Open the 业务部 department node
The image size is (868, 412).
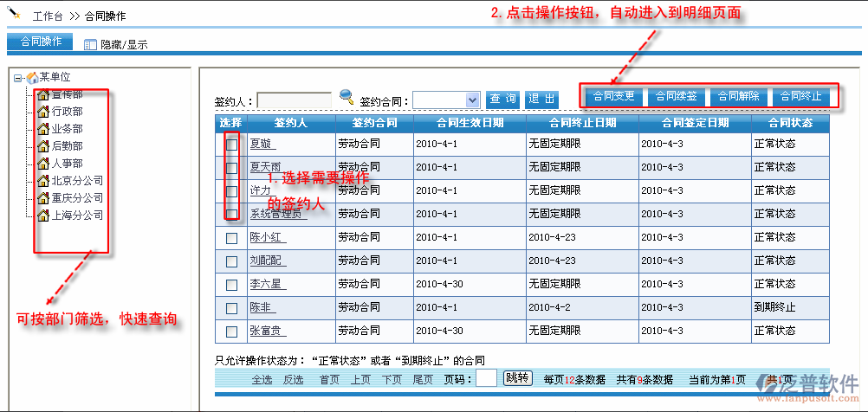coord(67,129)
